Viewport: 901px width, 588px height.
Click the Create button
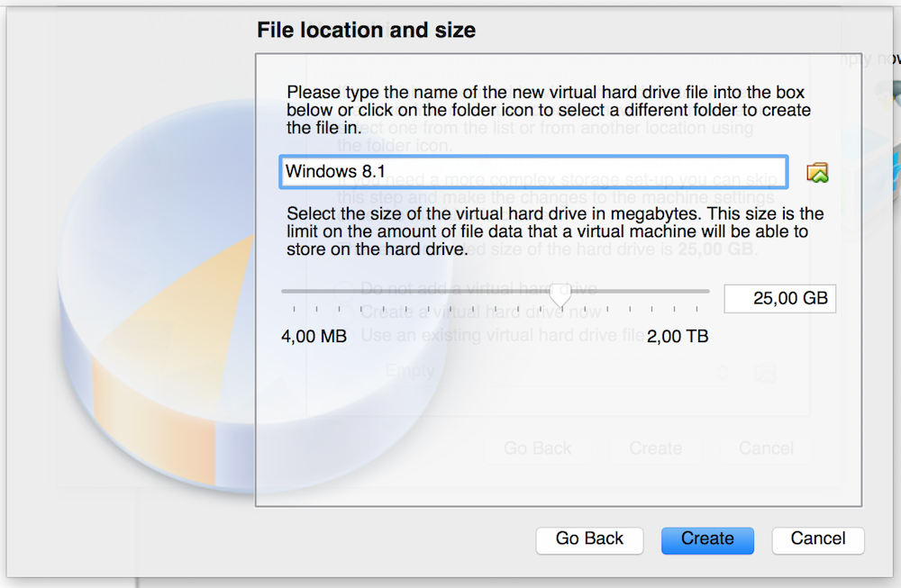[x=707, y=539]
